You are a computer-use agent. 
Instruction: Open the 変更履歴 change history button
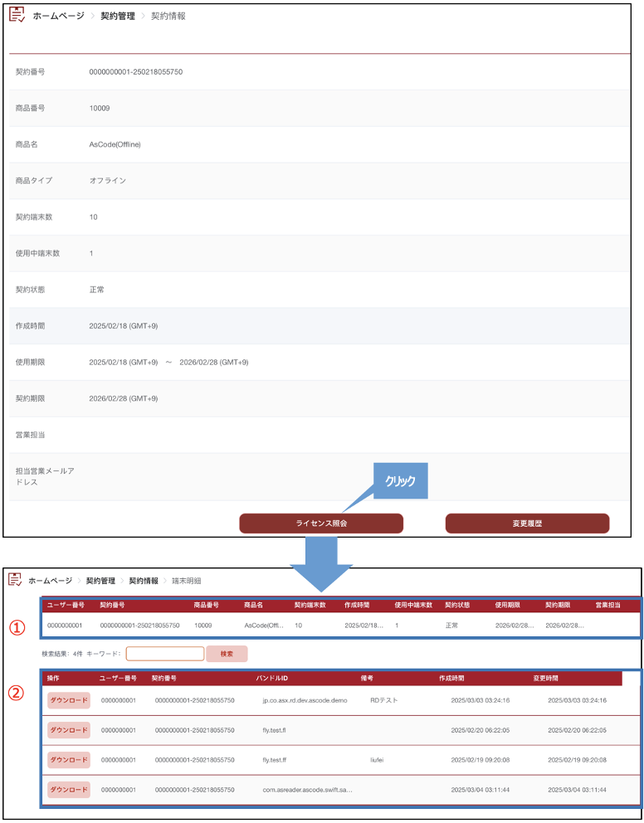(x=527, y=524)
